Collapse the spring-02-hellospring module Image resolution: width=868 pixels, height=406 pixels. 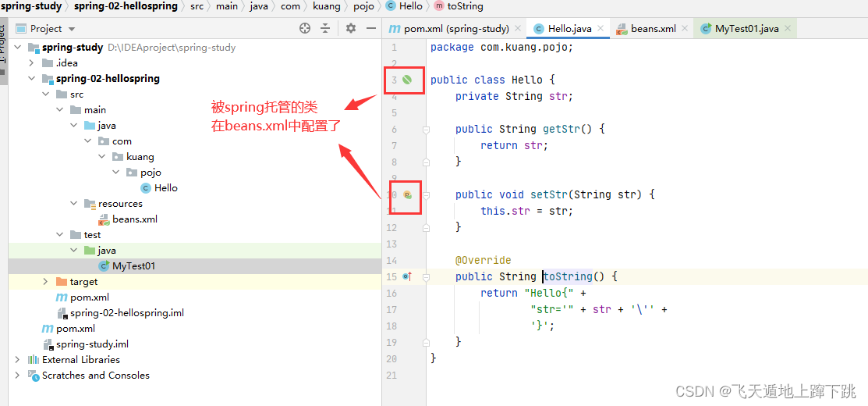31,78
